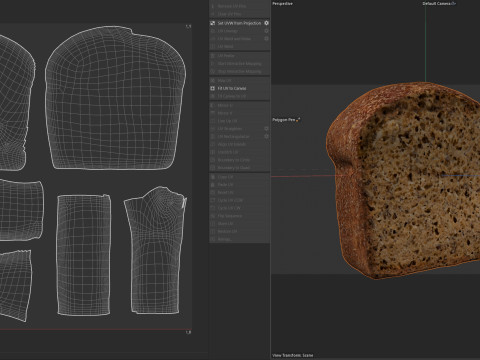
Task: Click the Cycle UV CW icon
Action: 213,208
